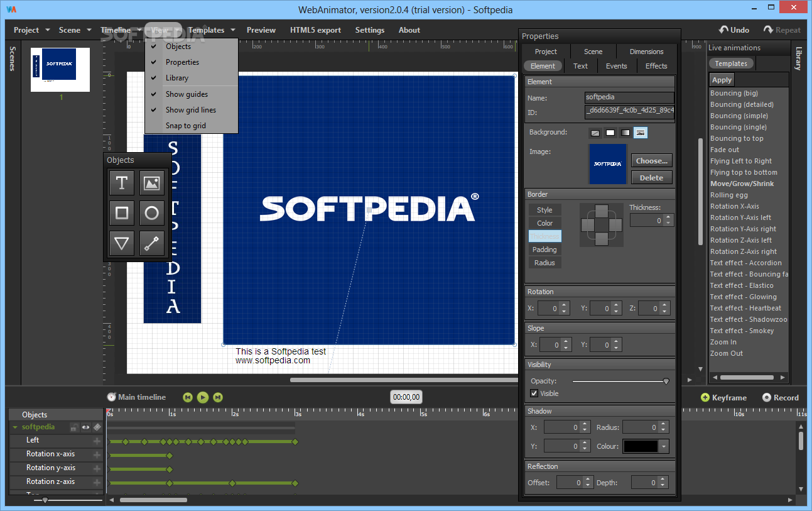Open the Templates menu dropdown
This screenshot has height=511, width=812.
212,30
